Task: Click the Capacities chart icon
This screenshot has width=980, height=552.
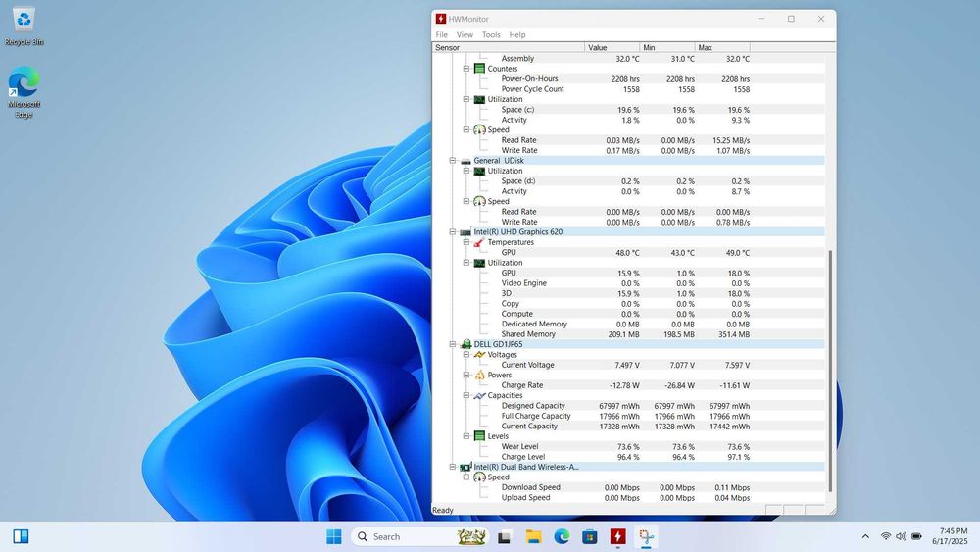Action: pos(479,396)
